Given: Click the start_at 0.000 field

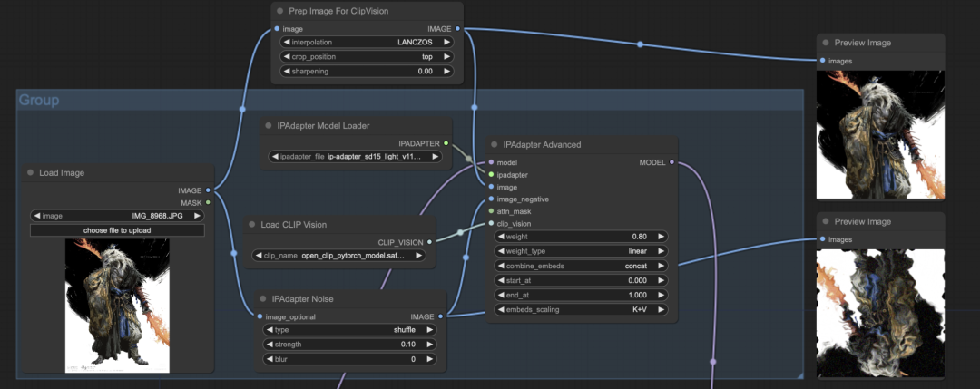Looking at the screenshot, I should [581, 280].
